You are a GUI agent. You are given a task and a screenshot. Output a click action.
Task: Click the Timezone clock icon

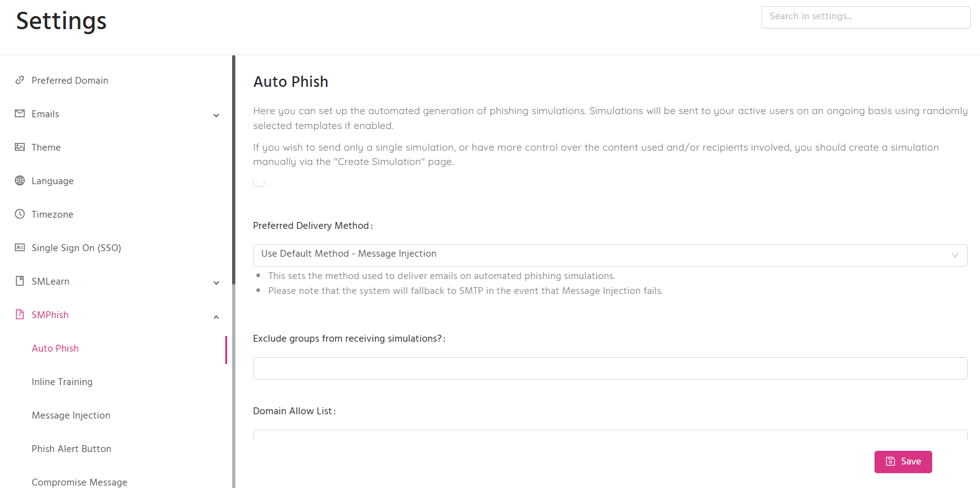pos(20,214)
